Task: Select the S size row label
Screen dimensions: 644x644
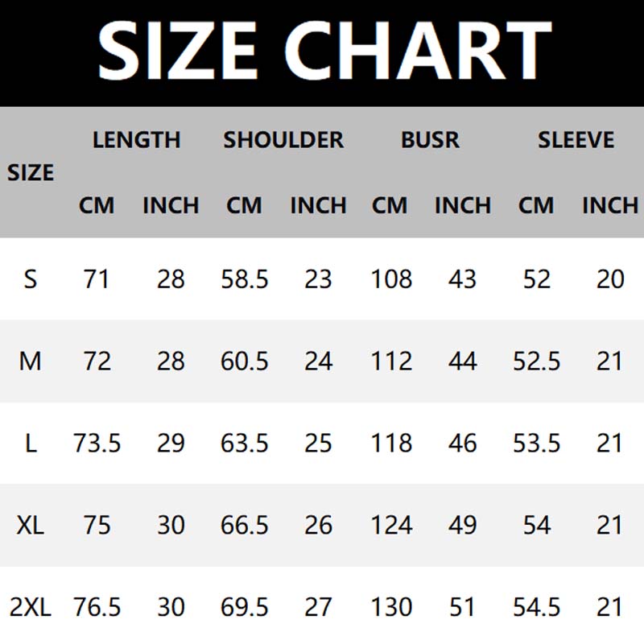Action: click(x=31, y=279)
